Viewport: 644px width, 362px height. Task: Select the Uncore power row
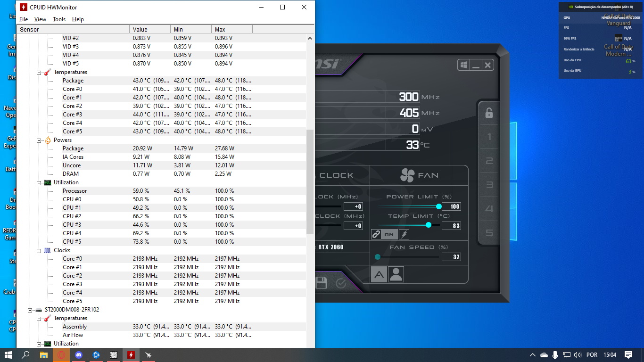point(161,165)
